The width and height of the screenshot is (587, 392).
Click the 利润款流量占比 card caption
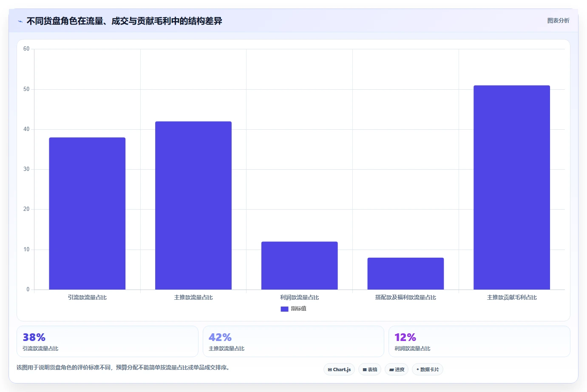412,349
